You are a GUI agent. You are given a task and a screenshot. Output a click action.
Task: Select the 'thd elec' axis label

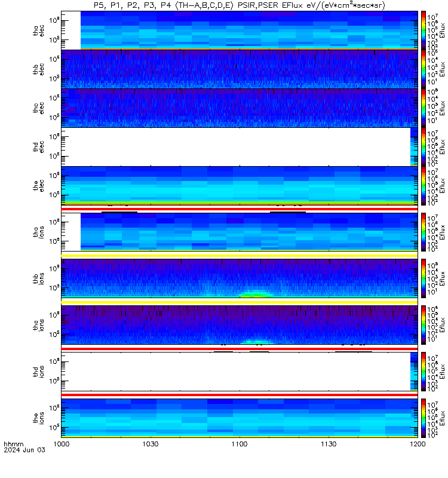coord(38,146)
